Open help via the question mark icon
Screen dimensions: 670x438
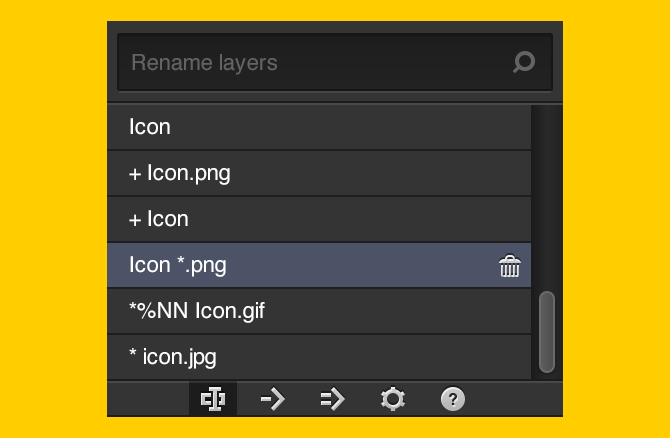[x=452, y=399]
